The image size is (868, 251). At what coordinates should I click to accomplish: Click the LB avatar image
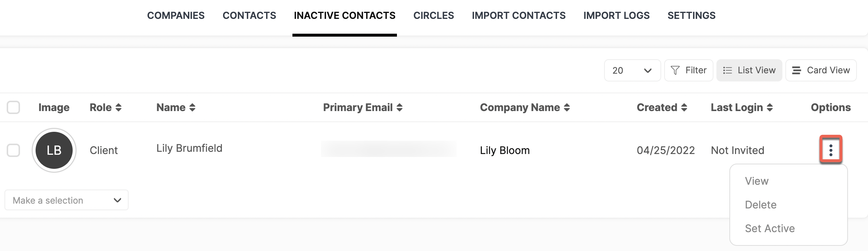[54, 150]
